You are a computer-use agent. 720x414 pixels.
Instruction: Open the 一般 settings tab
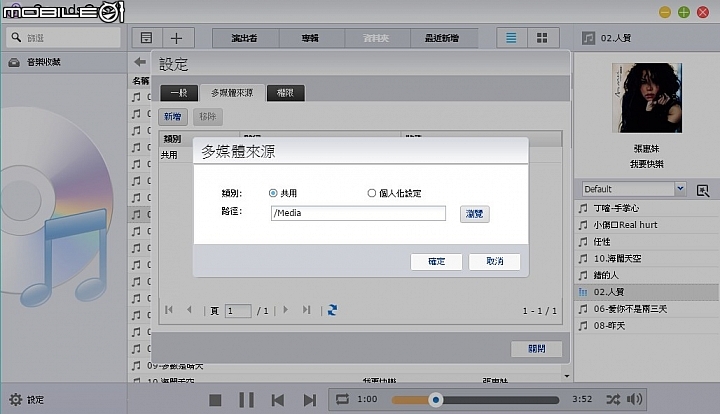[x=179, y=93]
